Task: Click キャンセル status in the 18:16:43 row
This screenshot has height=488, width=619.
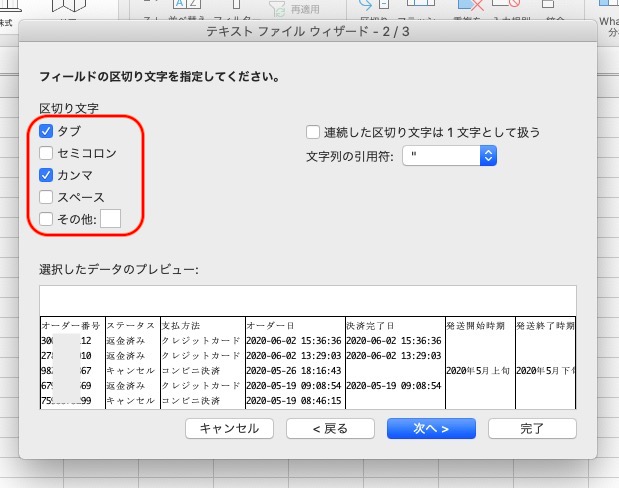Action: [x=131, y=371]
